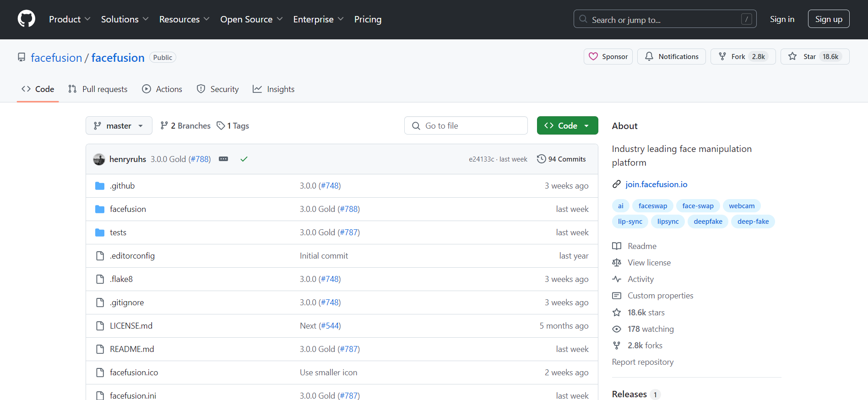Click the facefusion owner link

pyautogui.click(x=56, y=58)
